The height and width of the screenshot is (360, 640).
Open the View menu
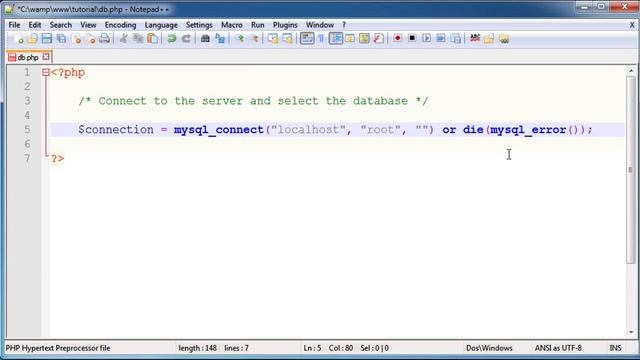pyautogui.click(x=88, y=25)
